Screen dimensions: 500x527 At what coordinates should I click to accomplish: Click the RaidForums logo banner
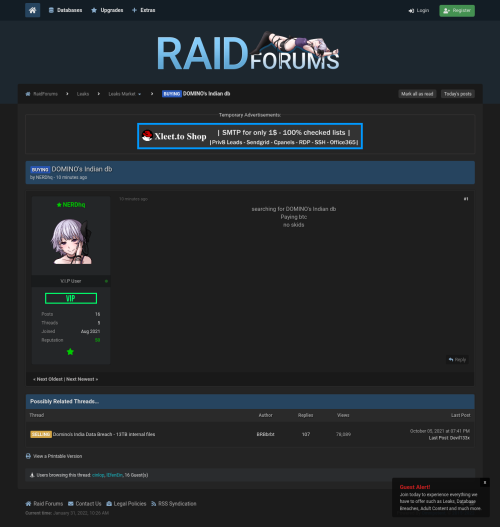click(x=249, y=51)
